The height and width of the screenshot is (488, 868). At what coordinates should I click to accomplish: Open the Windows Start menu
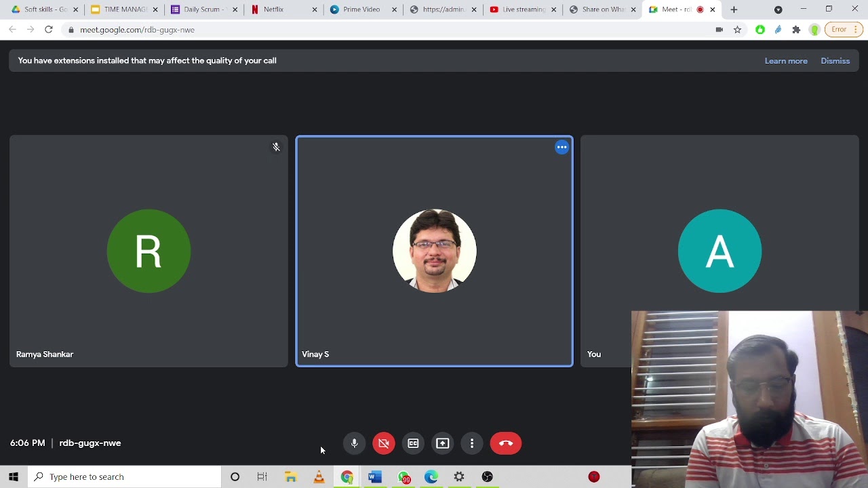(14, 477)
